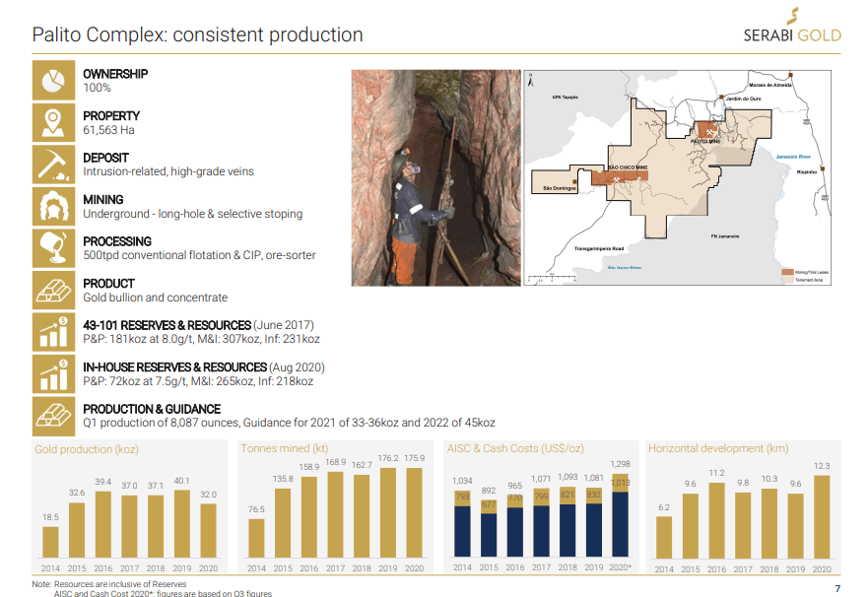Select text Gold bullion and concentrate
Image resolution: width=868 pixels, height=597 pixels.
coord(155,298)
